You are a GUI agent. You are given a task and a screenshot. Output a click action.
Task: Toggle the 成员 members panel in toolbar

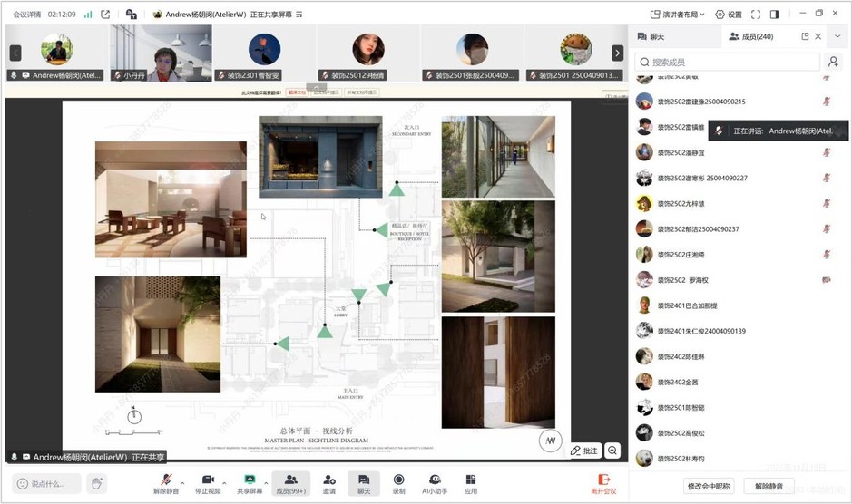(290, 480)
